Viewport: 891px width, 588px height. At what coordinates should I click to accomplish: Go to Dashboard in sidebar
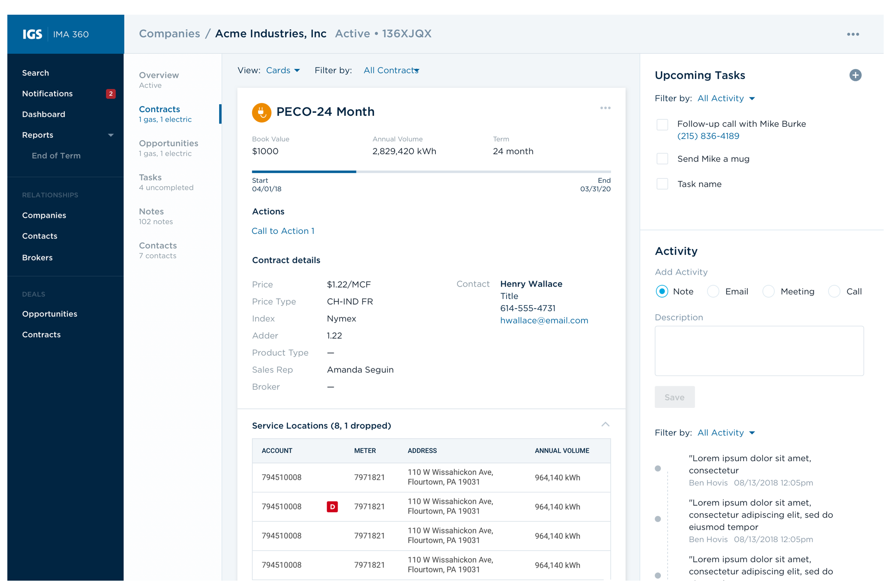coord(44,114)
